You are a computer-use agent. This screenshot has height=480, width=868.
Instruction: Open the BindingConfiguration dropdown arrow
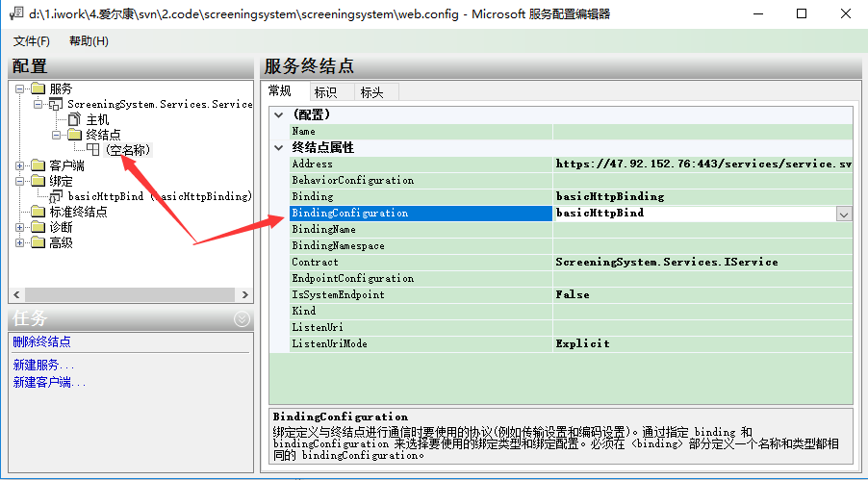[844, 214]
